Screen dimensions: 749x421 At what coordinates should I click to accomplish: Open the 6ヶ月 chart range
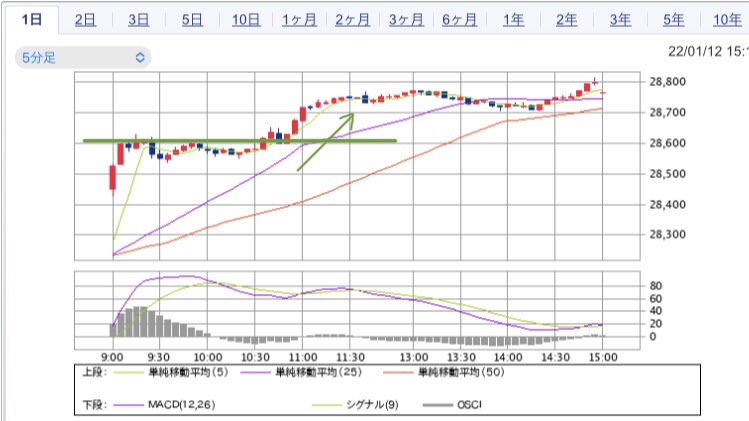point(460,20)
